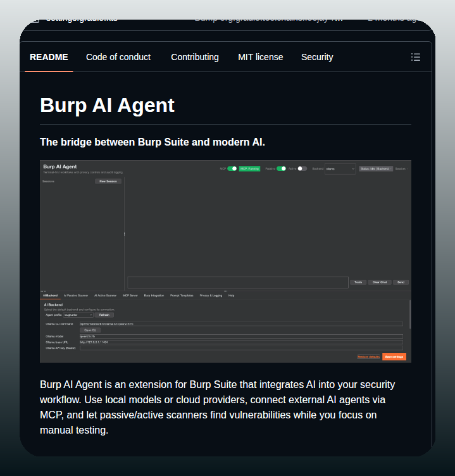Click the Tools button beside chat input
The height and width of the screenshot is (476, 455).
(x=358, y=282)
